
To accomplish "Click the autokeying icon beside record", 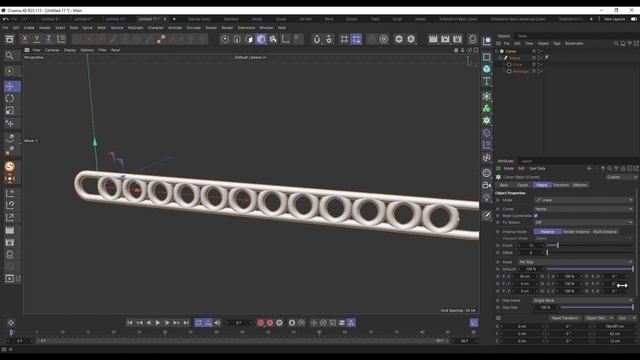I will [x=270, y=323].
